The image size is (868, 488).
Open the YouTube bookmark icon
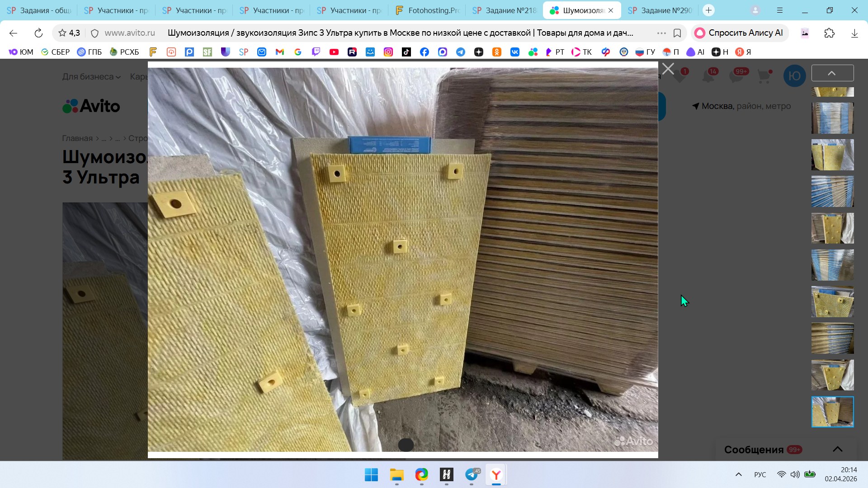pyautogui.click(x=334, y=52)
